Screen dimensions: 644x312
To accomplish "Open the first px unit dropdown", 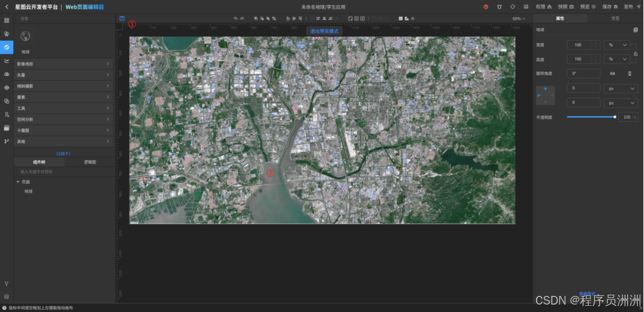I will (x=621, y=88).
